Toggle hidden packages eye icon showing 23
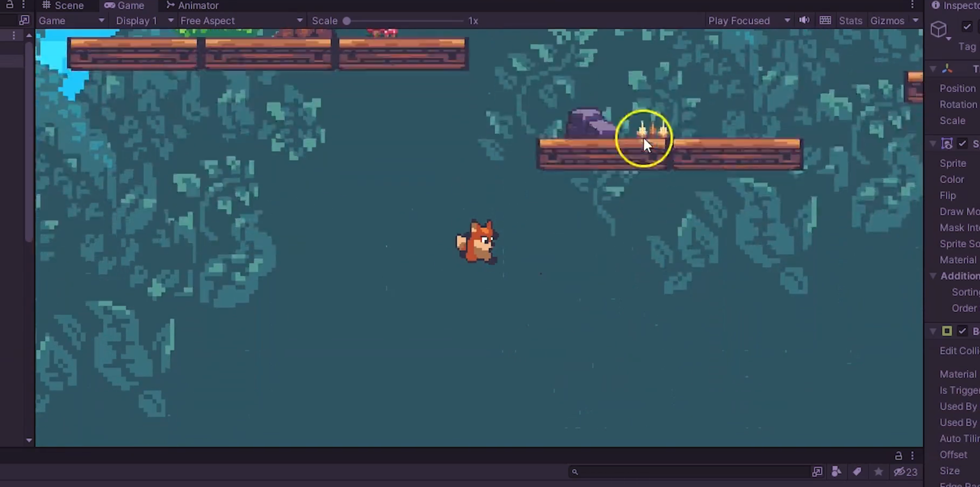 905,472
